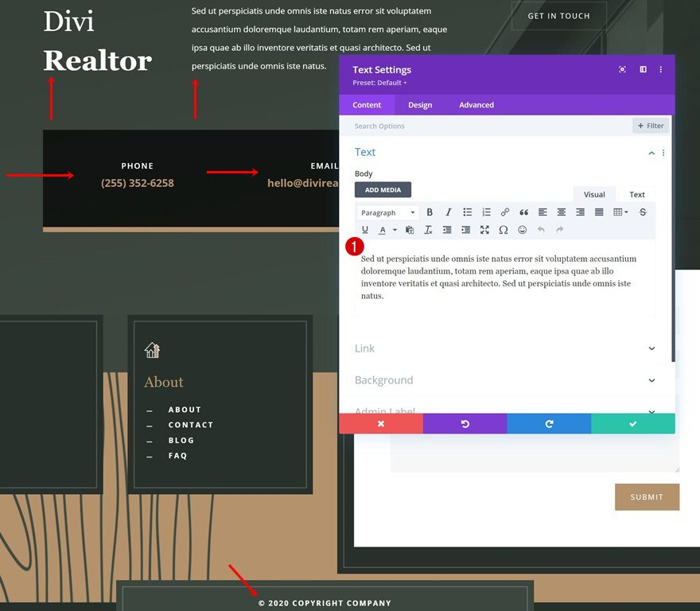
Task: Open the Paragraph style dropdown
Action: tap(387, 212)
